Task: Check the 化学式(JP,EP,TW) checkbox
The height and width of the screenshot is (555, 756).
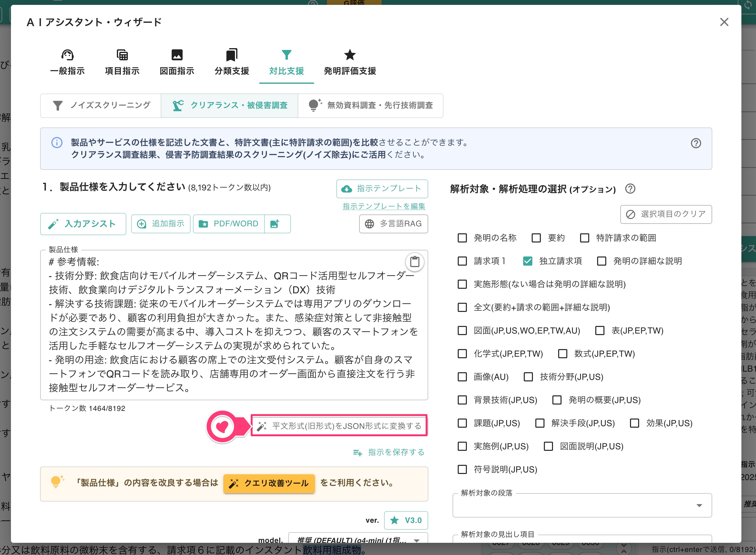Action: coord(462,354)
